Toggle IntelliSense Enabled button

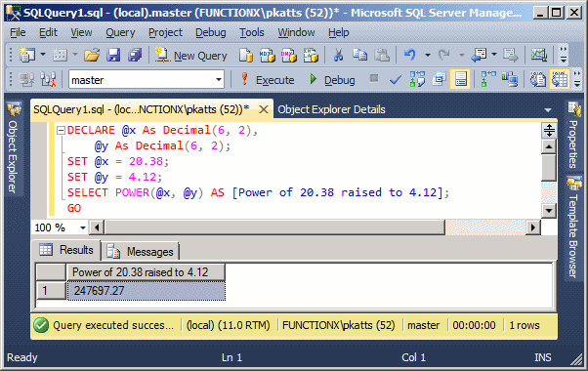[460, 79]
